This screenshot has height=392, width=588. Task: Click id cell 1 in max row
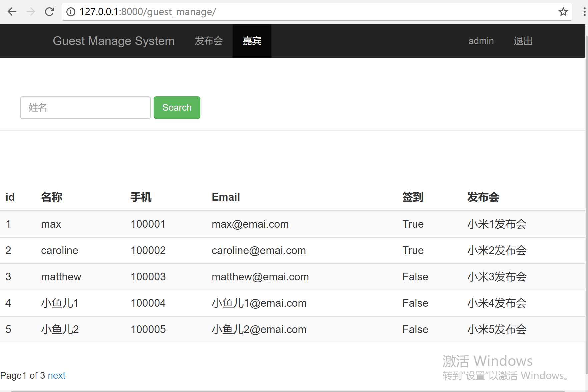tap(8, 224)
